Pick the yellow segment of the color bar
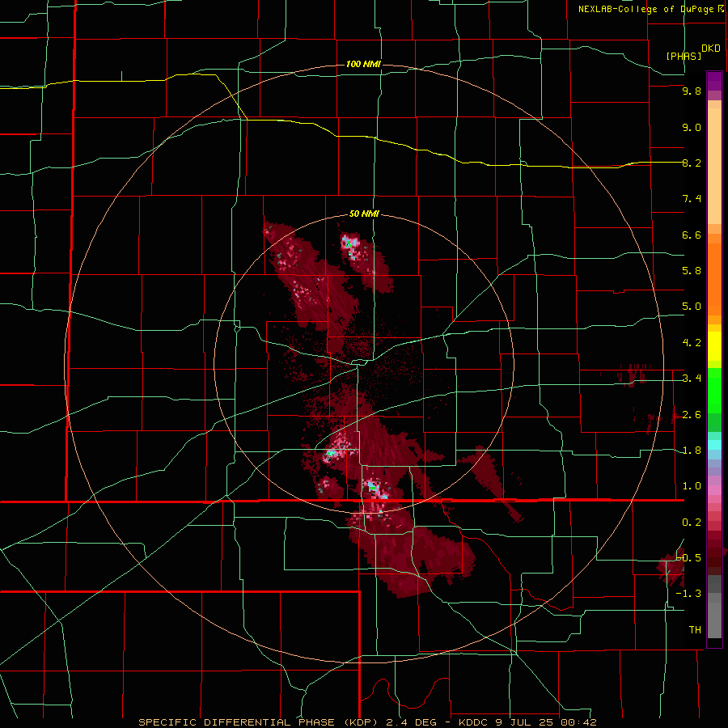The width and height of the screenshot is (728, 728). (714, 346)
